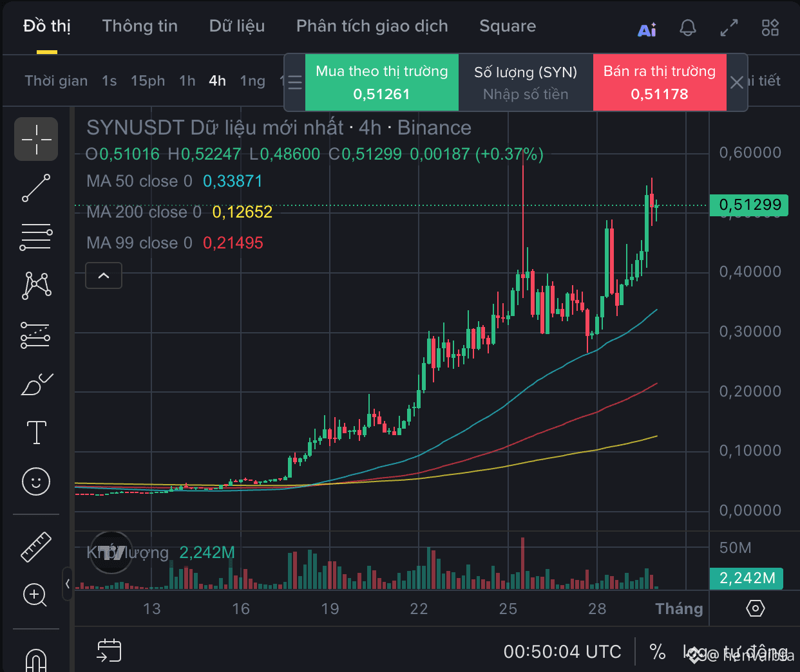The image size is (800, 672).
Task: Switch to Đồ thị tab
Action: click(47, 26)
